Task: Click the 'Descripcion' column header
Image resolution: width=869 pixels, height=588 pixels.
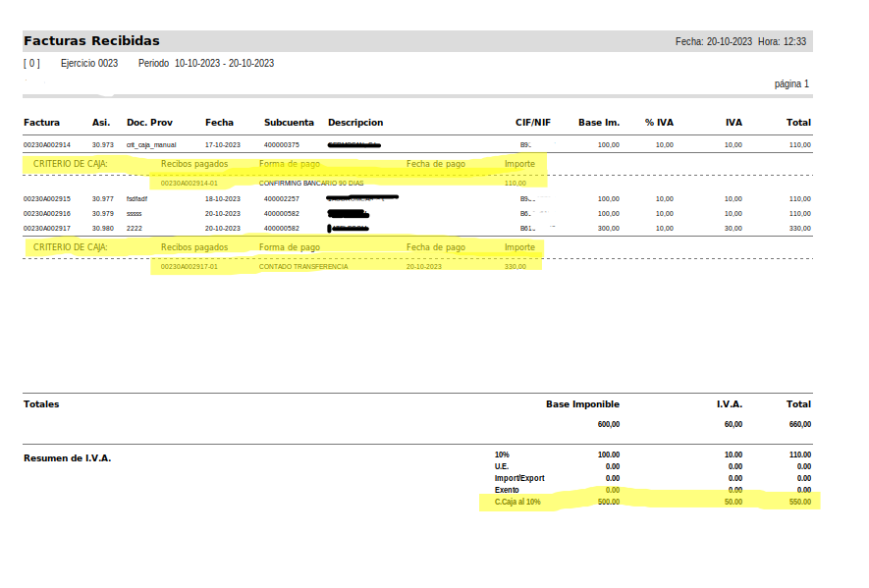Action: pos(355,123)
